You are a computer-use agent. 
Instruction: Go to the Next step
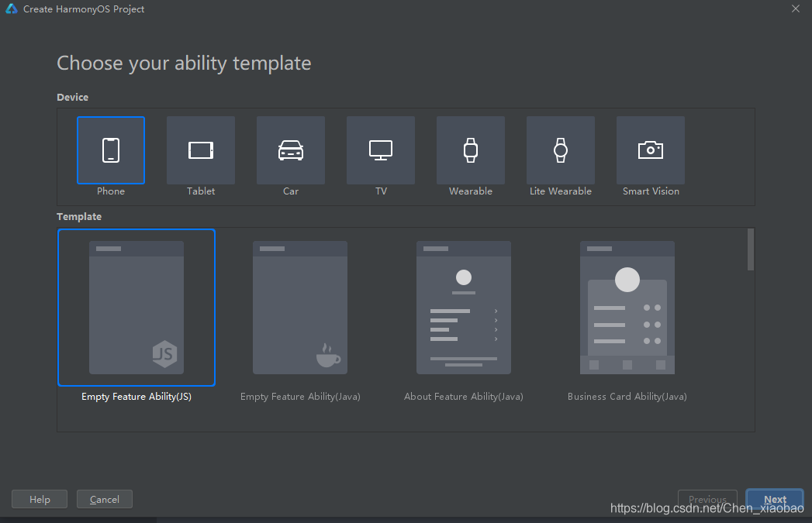point(775,499)
